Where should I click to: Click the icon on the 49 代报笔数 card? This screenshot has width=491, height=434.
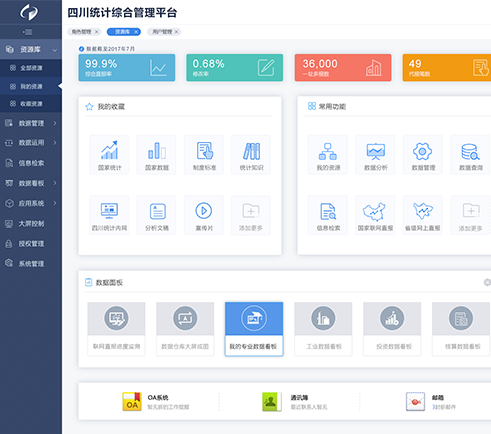[x=481, y=68]
